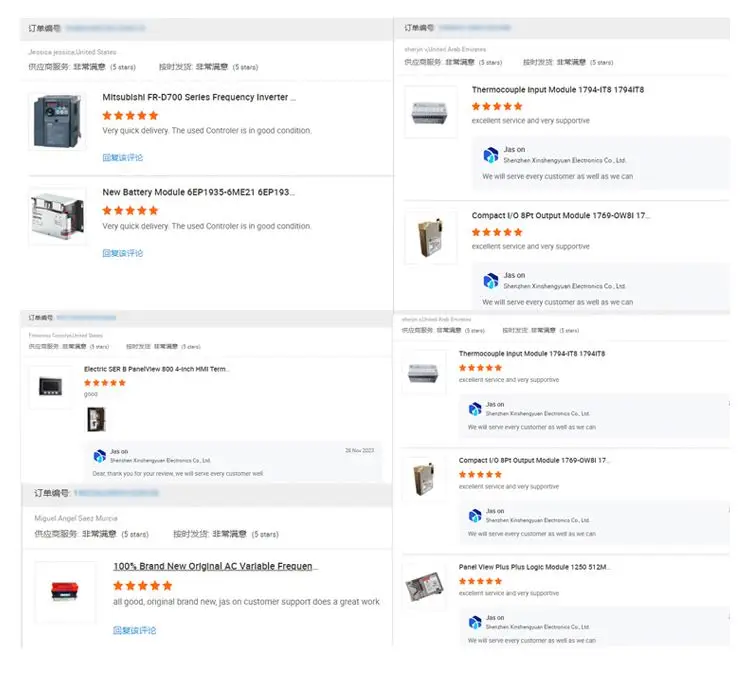Open New Battery Module 6EP1935-6ME21 product link

click(198, 192)
